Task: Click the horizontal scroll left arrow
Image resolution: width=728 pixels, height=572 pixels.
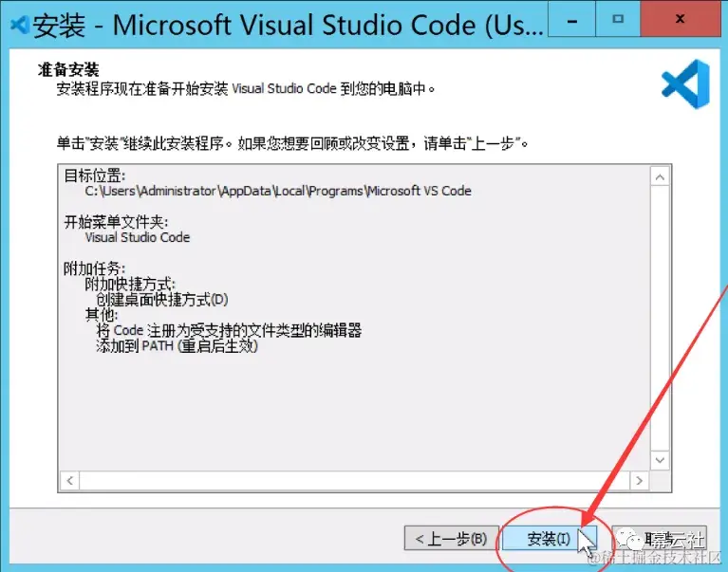Action: click(x=69, y=481)
